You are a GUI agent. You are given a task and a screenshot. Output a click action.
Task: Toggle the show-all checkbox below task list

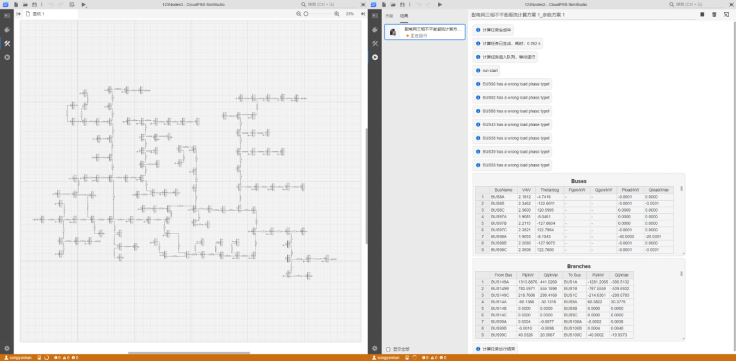click(388, 349)
